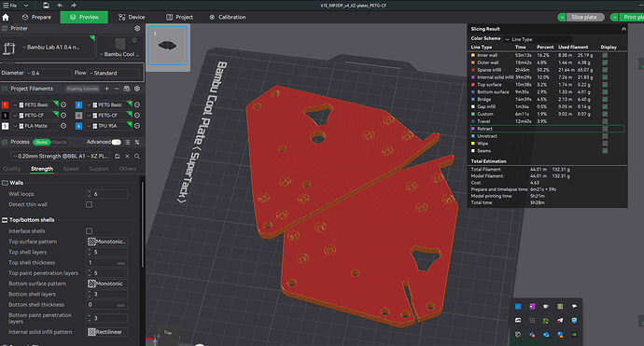Open Printer settings gear icon
Screen dimensions: 644x346
click(137, 28)
